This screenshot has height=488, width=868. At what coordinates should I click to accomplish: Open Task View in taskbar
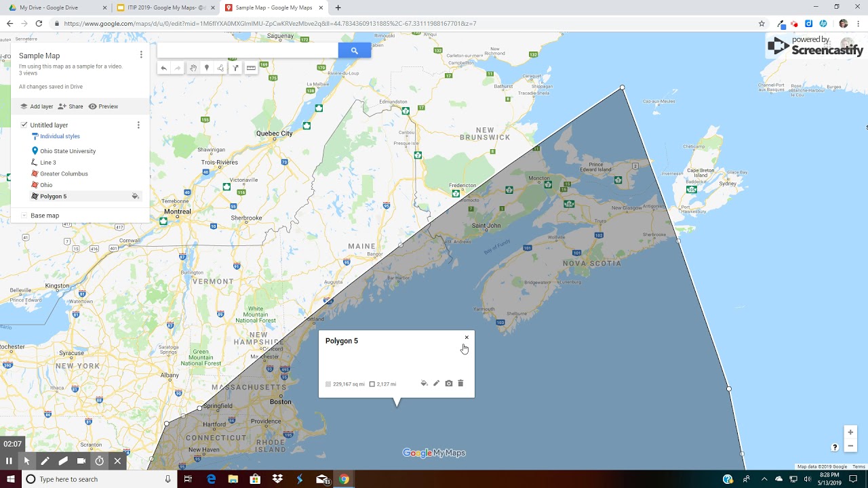click(x=188, y=479)
